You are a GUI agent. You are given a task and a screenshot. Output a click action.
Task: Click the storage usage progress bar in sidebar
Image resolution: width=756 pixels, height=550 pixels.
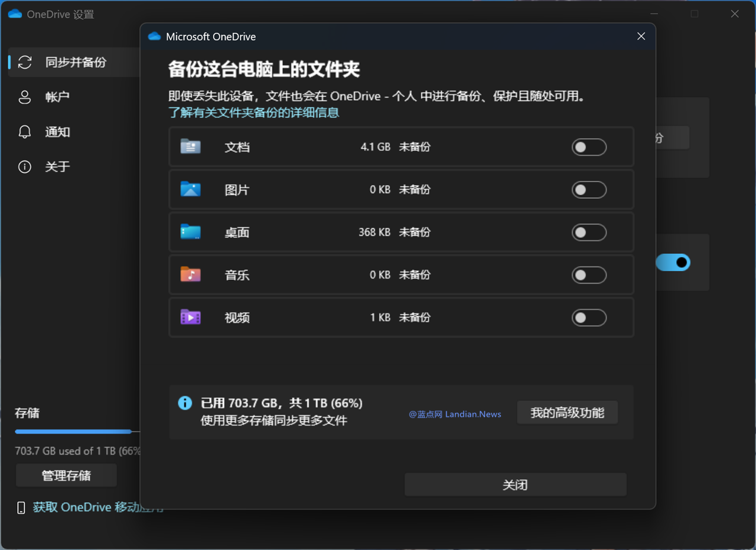point(77,431)
